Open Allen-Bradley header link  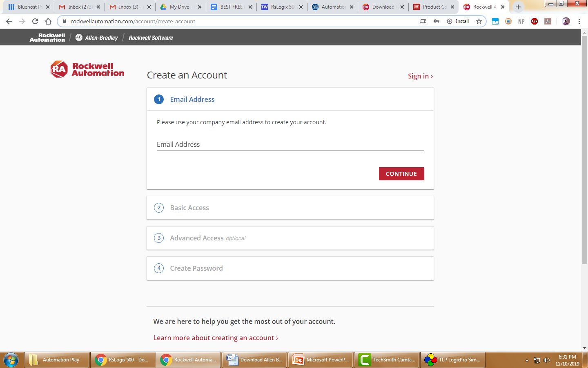(97, 38)
